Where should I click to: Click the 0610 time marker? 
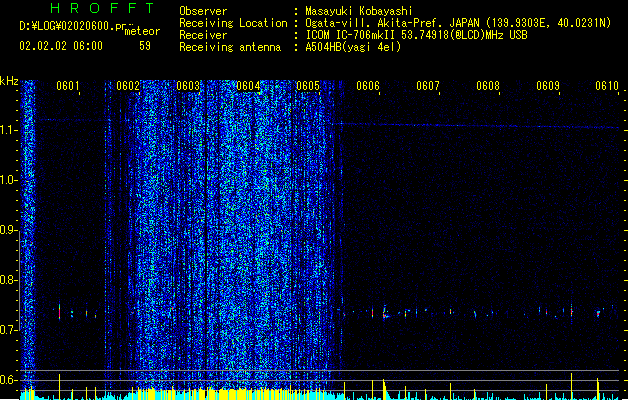607,86
